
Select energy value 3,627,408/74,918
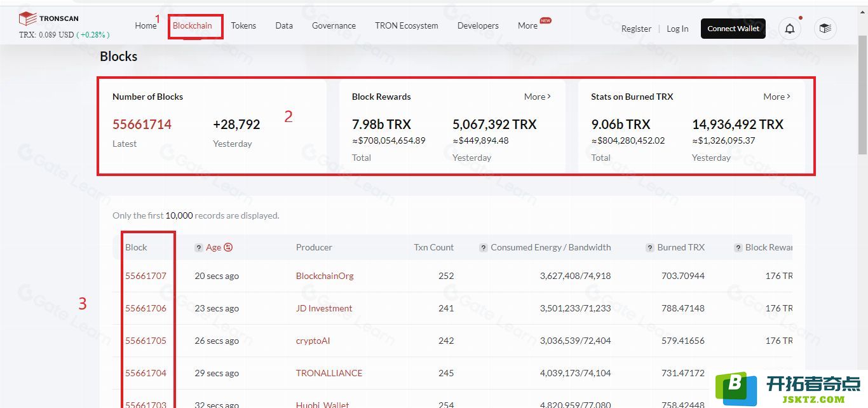click(576, 276)
